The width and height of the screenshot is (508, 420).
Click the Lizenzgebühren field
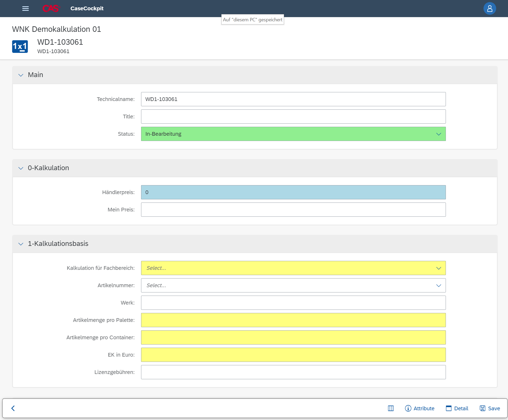click(x=293, y=372)
